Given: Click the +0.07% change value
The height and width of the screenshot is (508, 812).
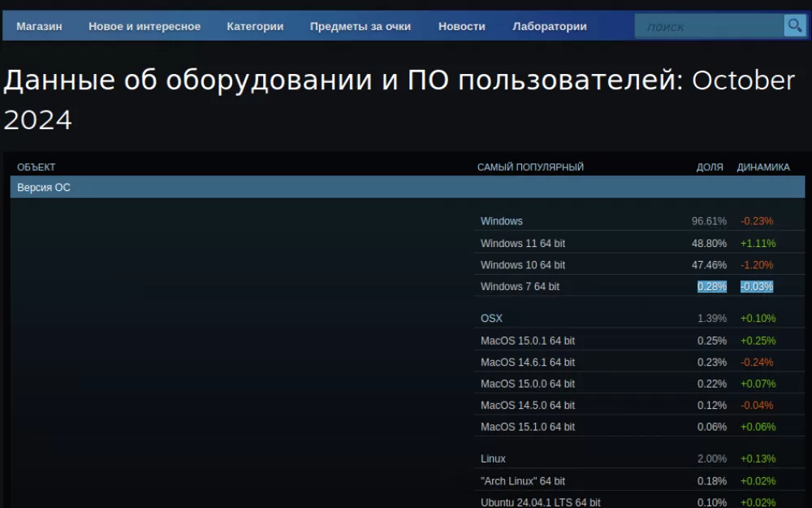Looking at the screenshot, I should (x=758, y=384).
